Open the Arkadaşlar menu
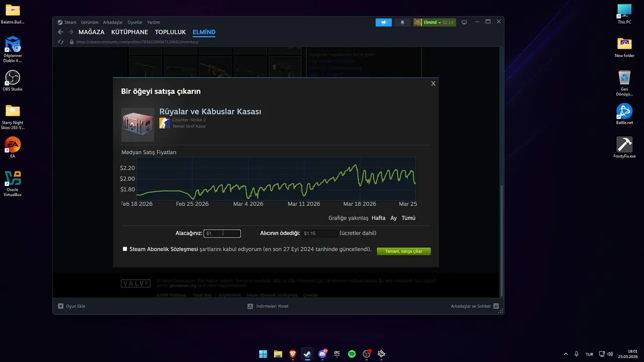 [113, 22]
